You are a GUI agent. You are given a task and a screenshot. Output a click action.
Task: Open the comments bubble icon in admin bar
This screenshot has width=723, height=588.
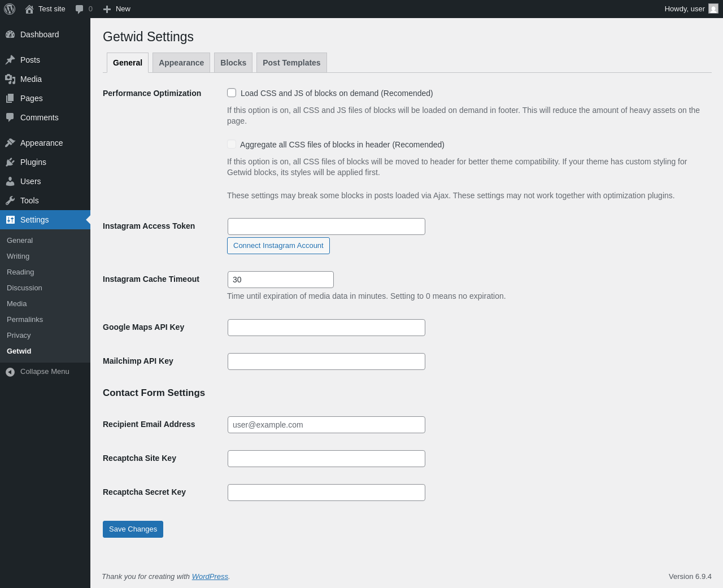coord(80,9)
